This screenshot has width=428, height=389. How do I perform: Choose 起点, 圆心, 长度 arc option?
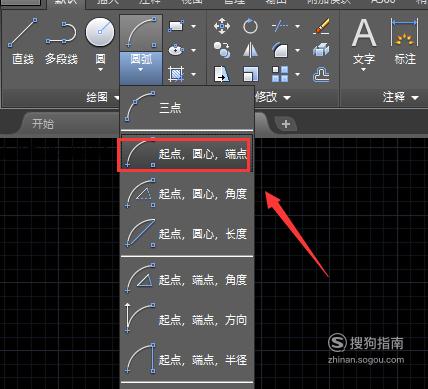[187, 234]
